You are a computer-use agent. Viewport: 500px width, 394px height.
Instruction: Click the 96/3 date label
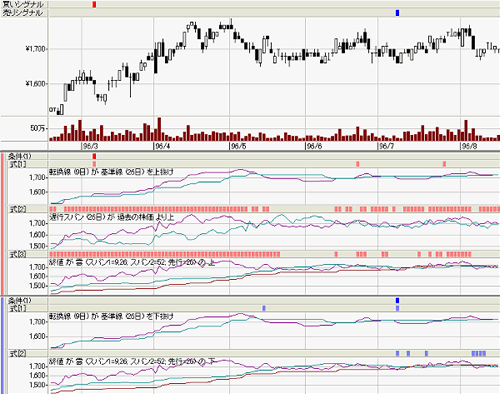[x=90, y=146]
